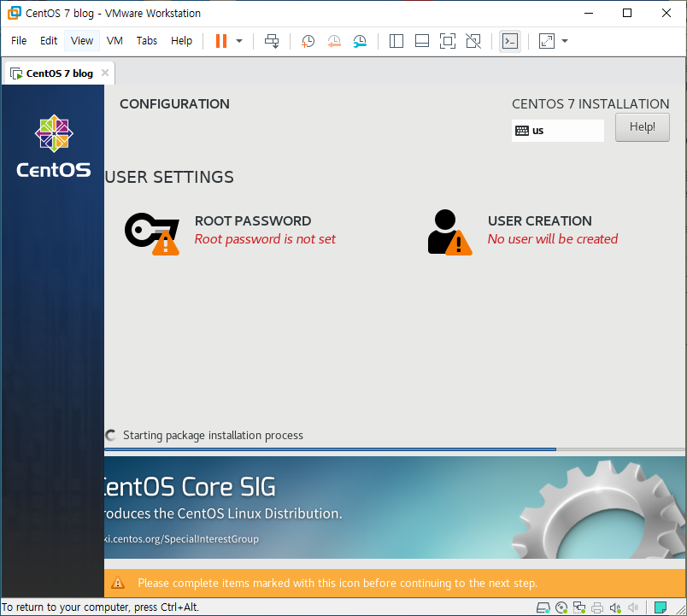
Task: Toggle the thumbnail bar icon
Action: click(422, 41)
